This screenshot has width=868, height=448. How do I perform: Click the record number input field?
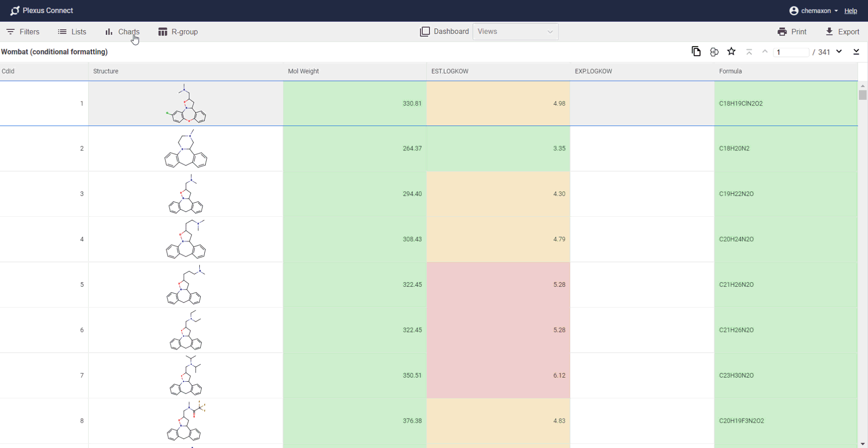coord(791,52)
